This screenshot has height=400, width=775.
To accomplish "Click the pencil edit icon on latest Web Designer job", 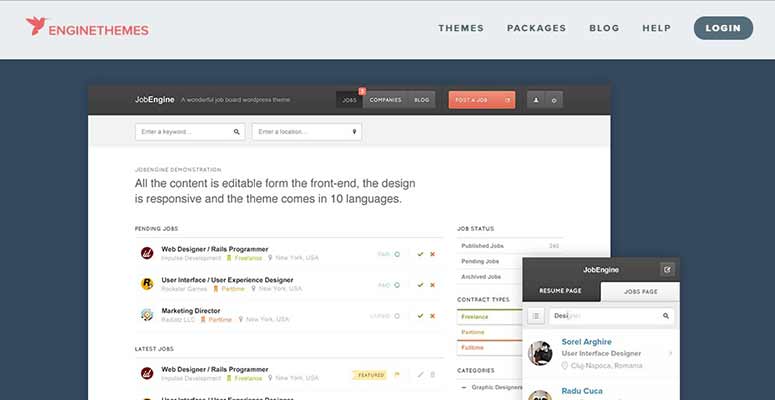I will click(x=420, y=375).
